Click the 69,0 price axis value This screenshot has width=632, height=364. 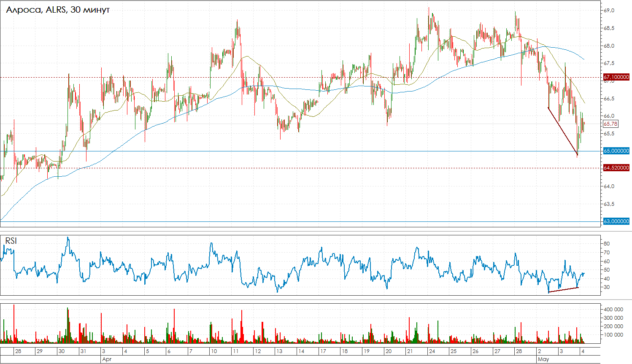coord(609,11)
